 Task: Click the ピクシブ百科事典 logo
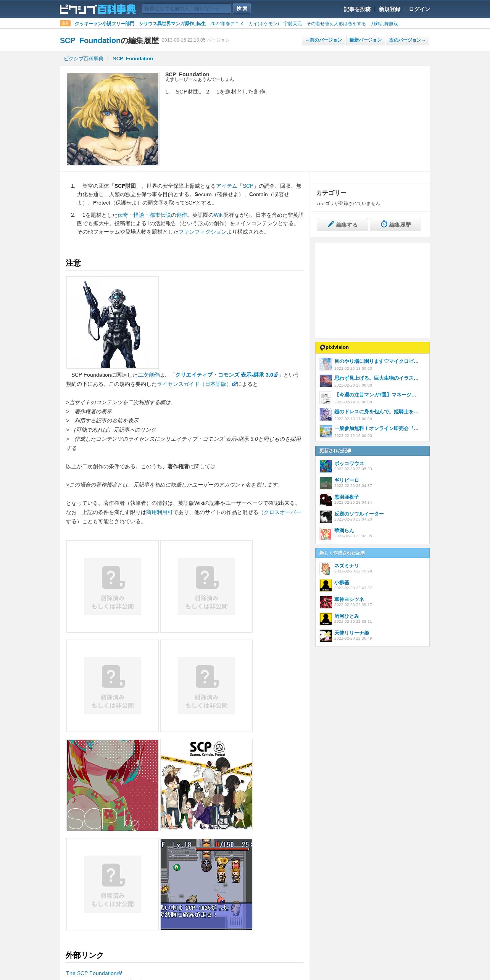tap(98, 9)
